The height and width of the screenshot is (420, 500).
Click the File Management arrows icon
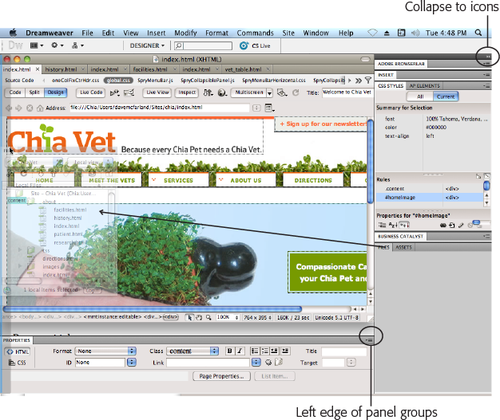pyautogui.click(x=208, y=92)
